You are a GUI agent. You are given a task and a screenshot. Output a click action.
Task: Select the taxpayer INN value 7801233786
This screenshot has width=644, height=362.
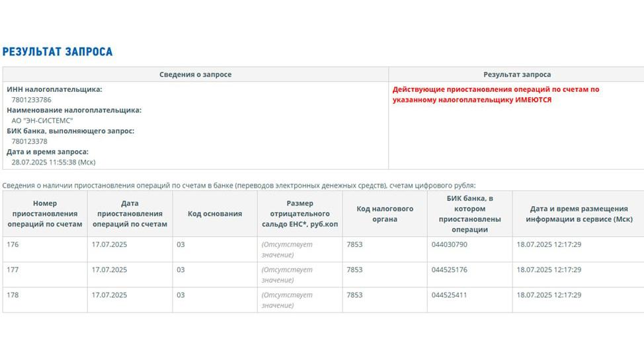tap(31, 100)
